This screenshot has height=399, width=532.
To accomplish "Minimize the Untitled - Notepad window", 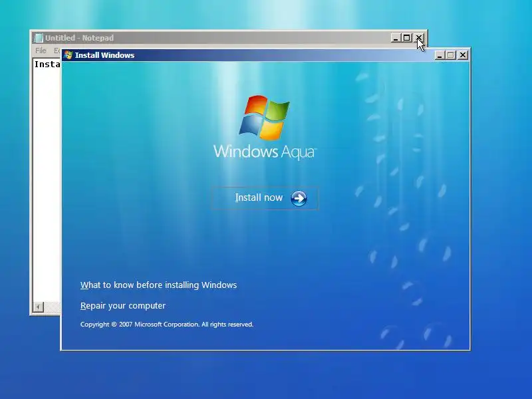I will [396, 38].
